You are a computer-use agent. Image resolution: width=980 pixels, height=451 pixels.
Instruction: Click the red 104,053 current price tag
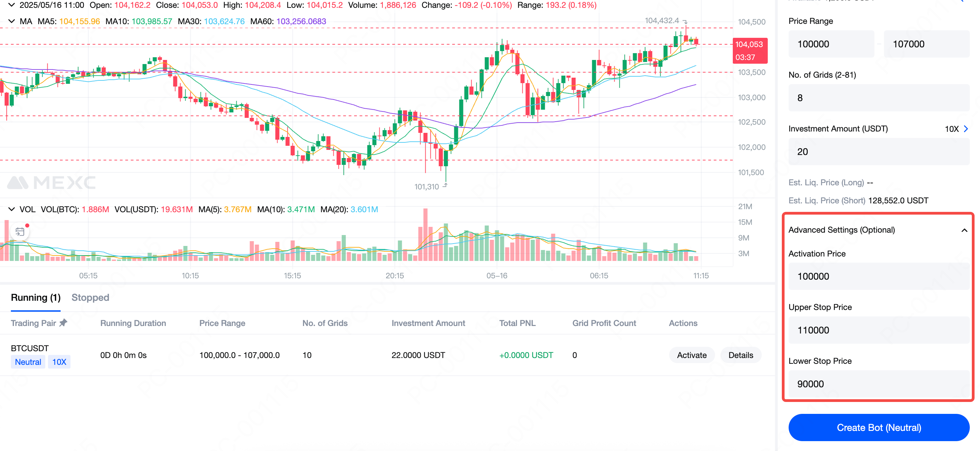pyautogui.click(x=749, y=50)
